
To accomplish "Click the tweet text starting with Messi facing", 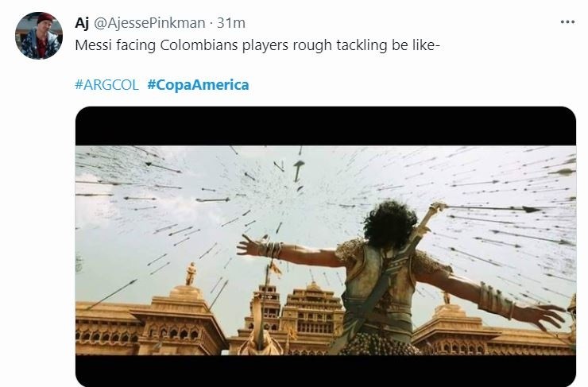I will click(x=257, y=45).
